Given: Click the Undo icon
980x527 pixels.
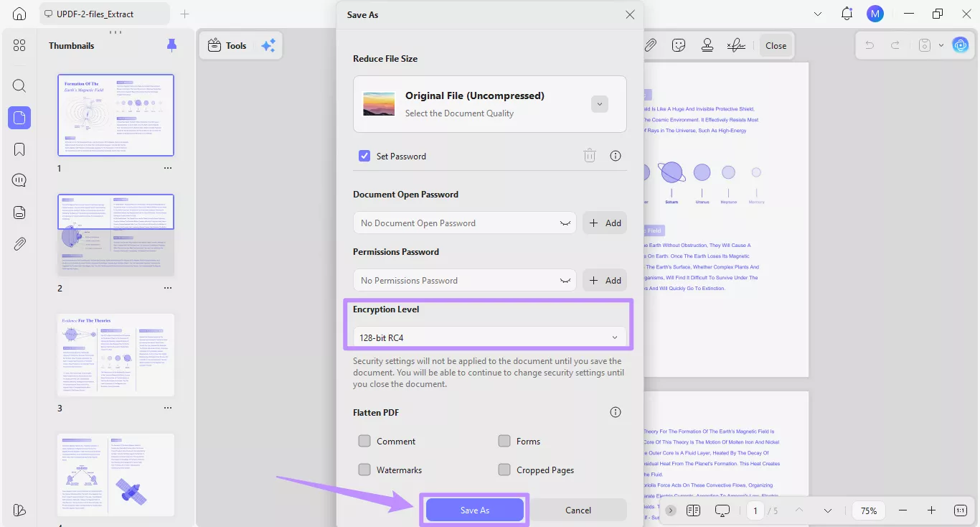Looking at the screenshot, I should (869, 45).
